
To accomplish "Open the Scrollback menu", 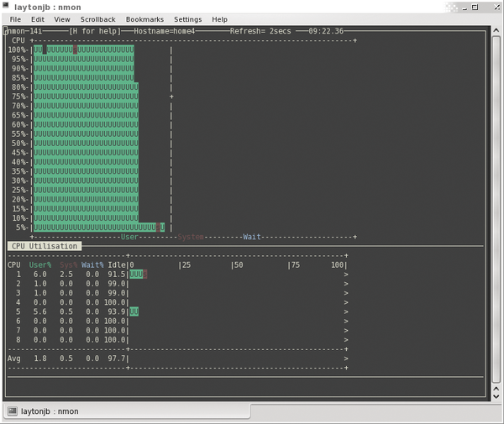I will tap(97, 19).
